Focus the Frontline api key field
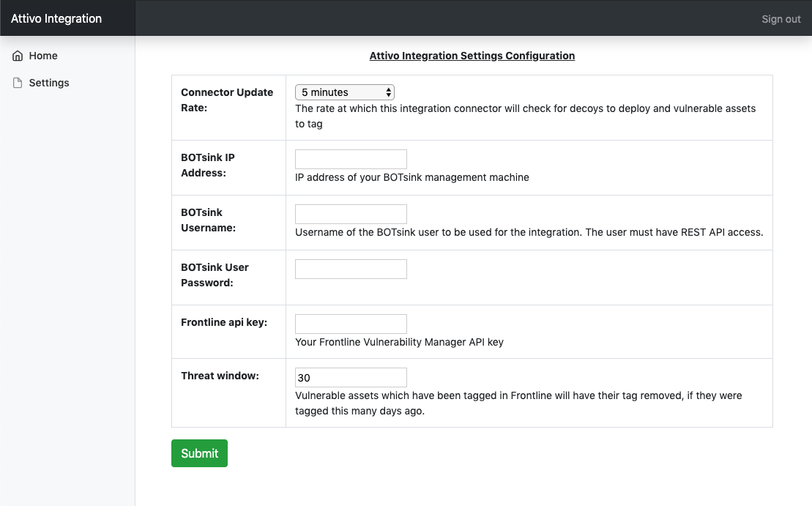 tap(351, 324)
